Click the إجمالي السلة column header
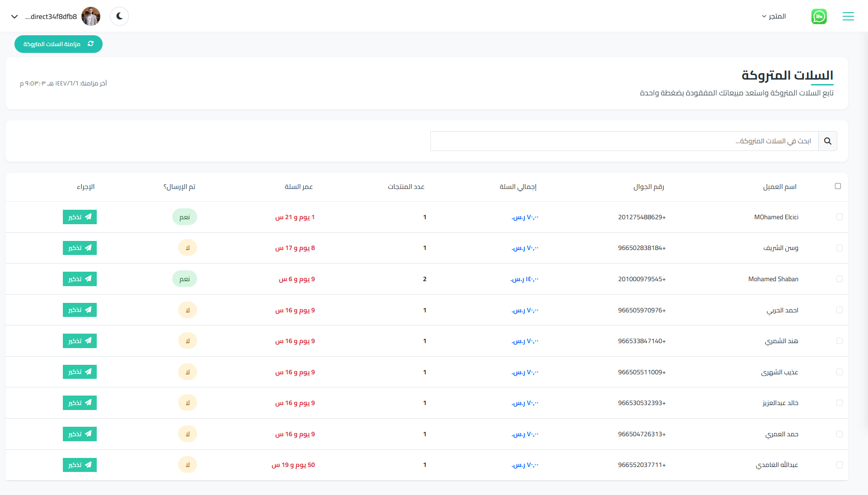Screen dimensions: 868x495 click(518, 187)
